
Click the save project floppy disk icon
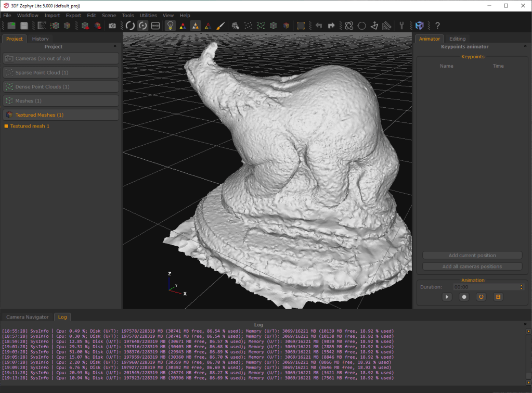pyautogui.click(x=24, y=26)
